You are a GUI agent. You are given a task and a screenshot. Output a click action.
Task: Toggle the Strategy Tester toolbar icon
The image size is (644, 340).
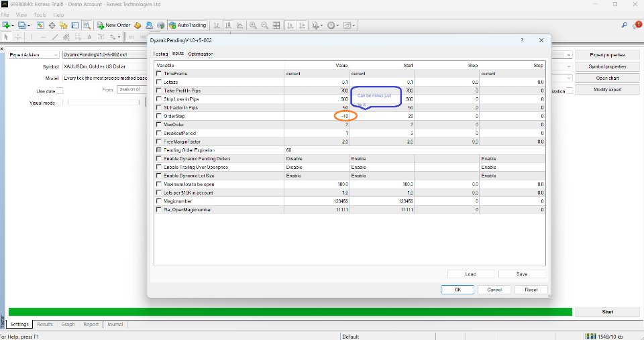pos(87,25)
